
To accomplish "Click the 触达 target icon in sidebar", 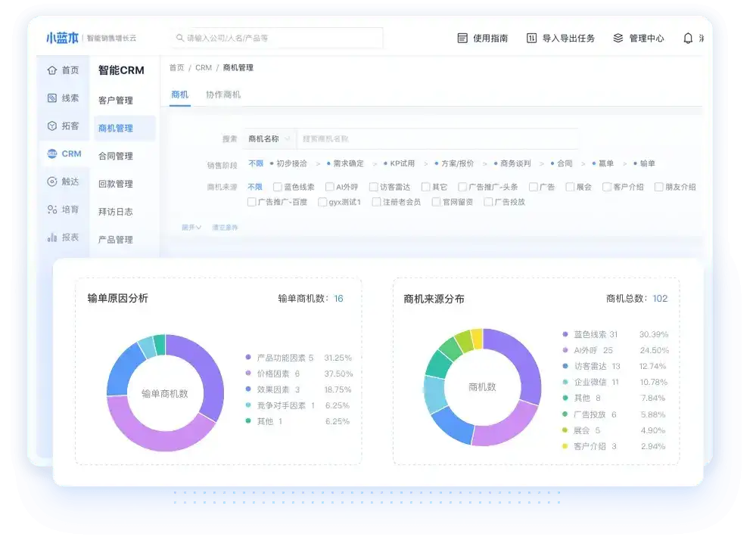I will (52, 181).
